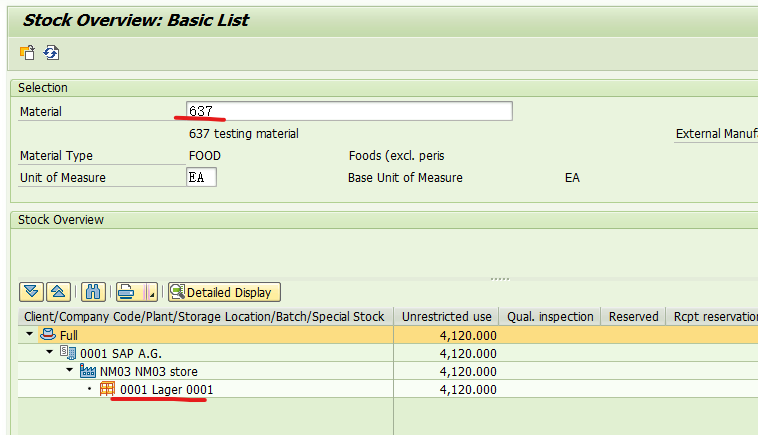
Task: Select the 0001 Lager 0001 storage location
Action: tap(166, 390)
